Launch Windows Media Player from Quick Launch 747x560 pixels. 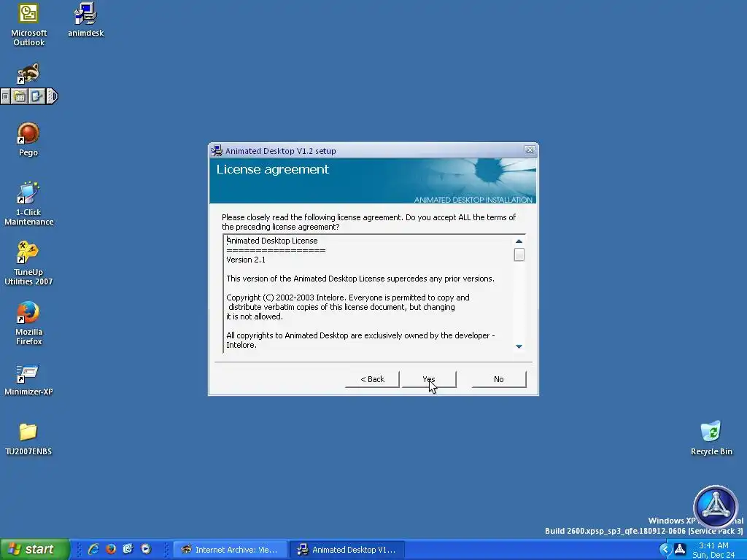[146, 550]
